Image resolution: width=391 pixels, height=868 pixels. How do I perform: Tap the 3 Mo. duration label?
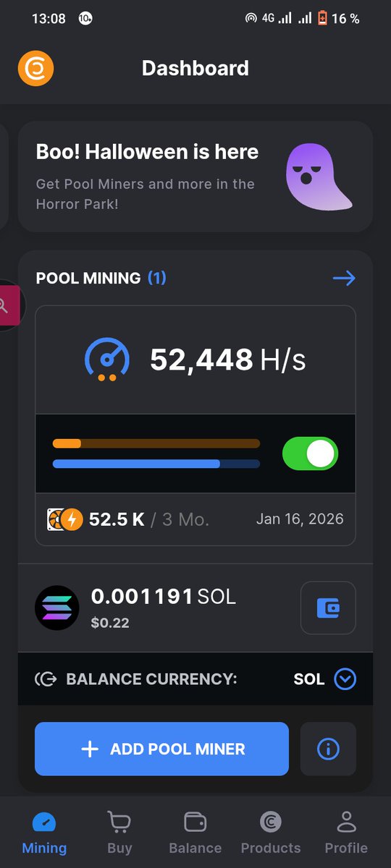click(x=185, y=519)
